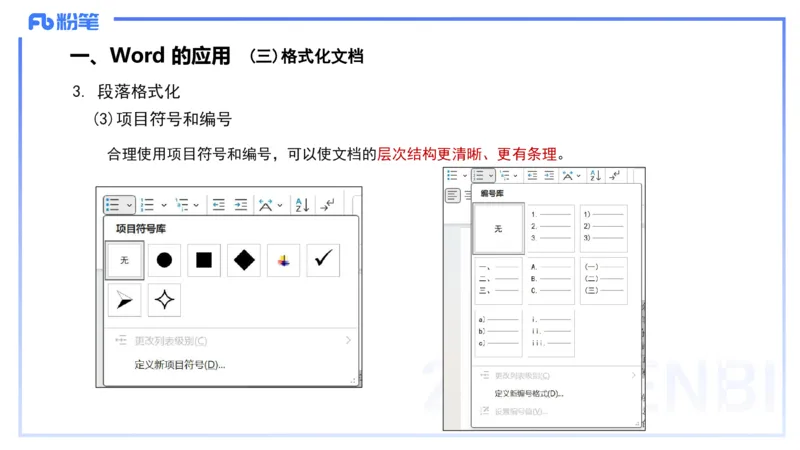This screenshot has height=450, width=800.
Task: Choose the arrowhead bullet
Action: coord(124,300)
